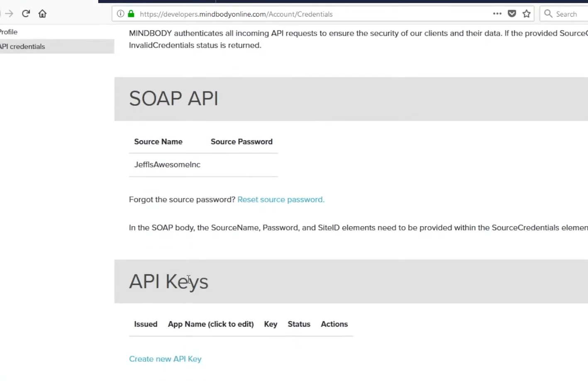The height and width of the screenshot is (381, 588).
Task: Click the Actions column header
Action: 334,324
